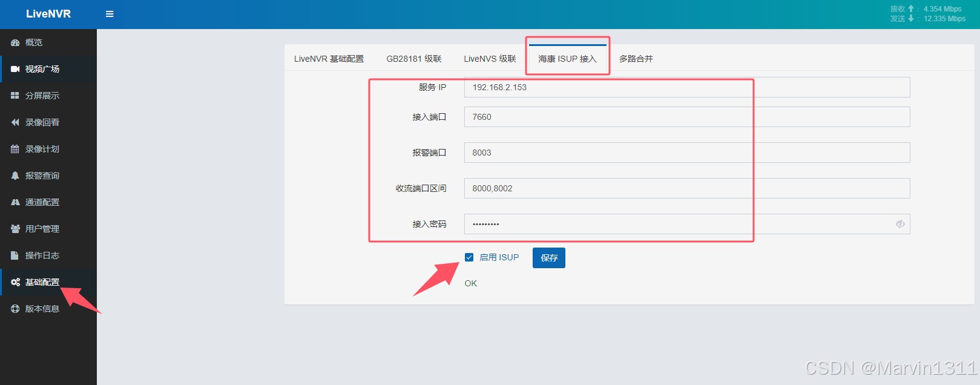
Task: Click the 版本信息 support icon
Action: click(x=15, y=309)
